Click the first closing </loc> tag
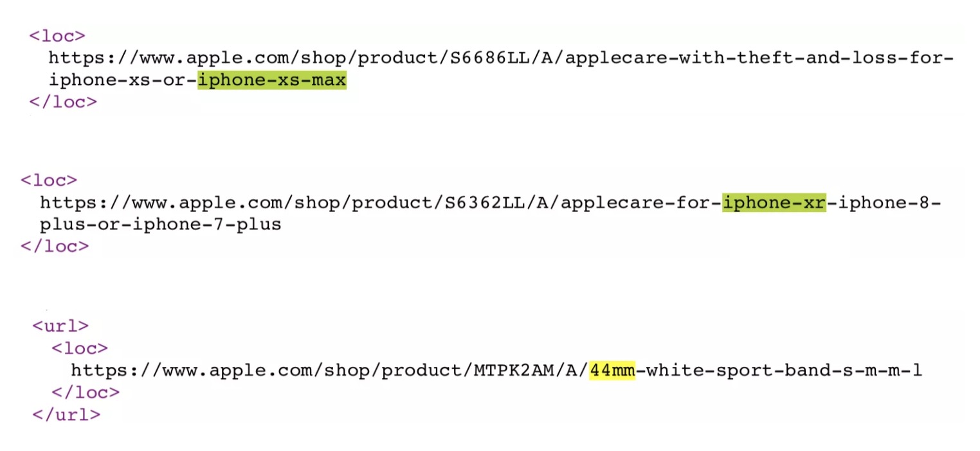Screen dimensions: 980x451 pos(63,102)
